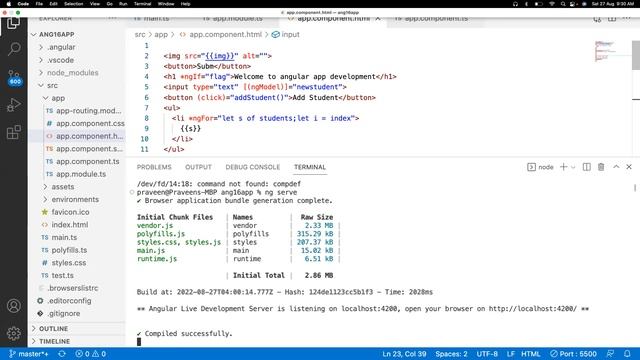640x360 pixels.
Task: Open the Terminal menu in menu bar
Action: click(x=142, y=4)
